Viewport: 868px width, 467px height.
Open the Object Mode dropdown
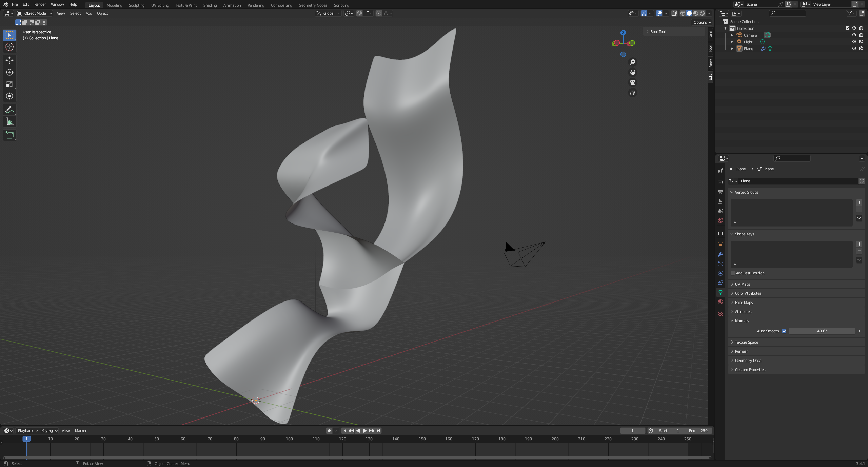coord(35,13)
